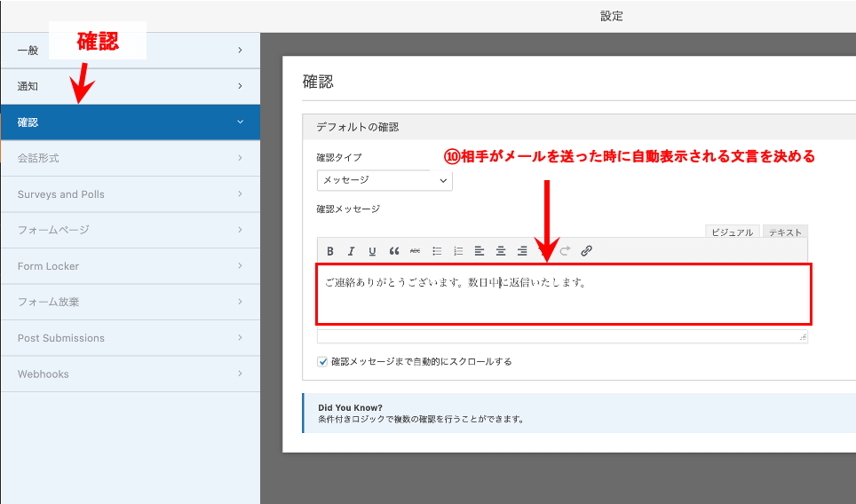The image size is (856, 504).
Task: Expand the Surveys and Polls chevron
Action: point(241,194)
